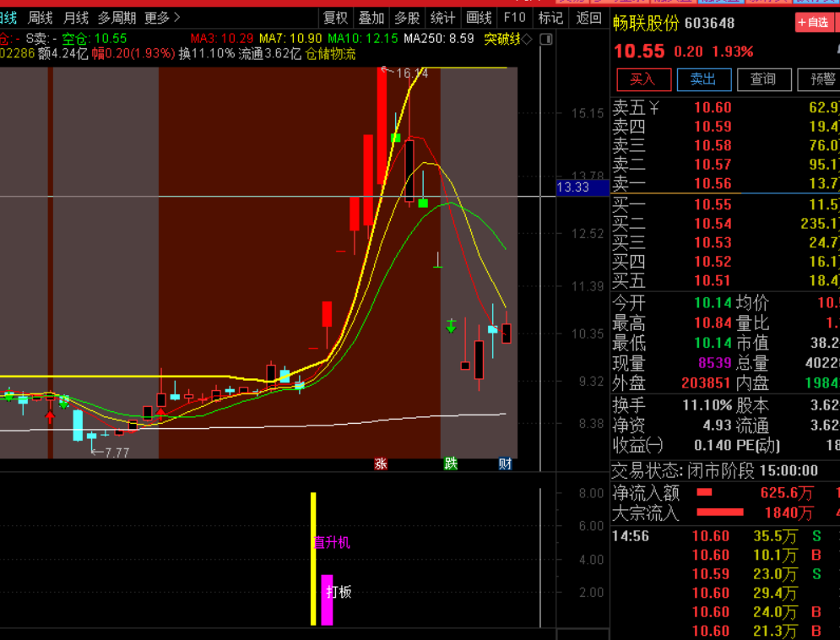Open the 统计 statistics menu
840x640 pixels.
[442, 18]
